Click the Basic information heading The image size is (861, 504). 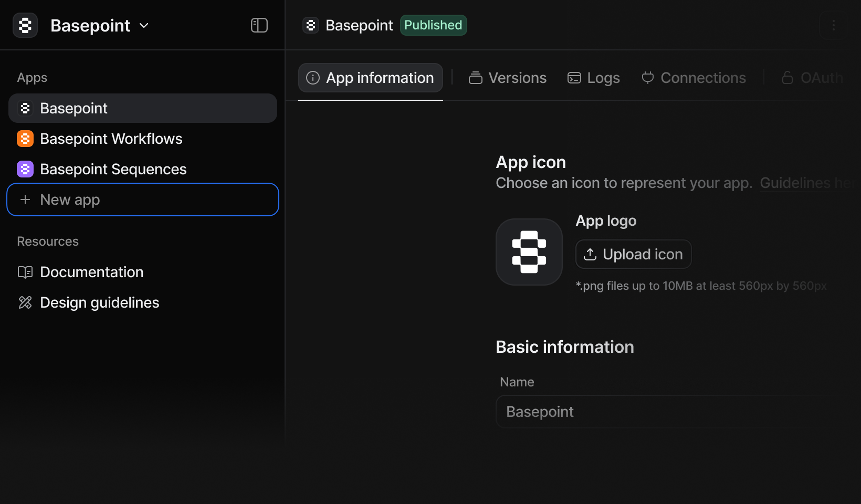click(565, 347)
